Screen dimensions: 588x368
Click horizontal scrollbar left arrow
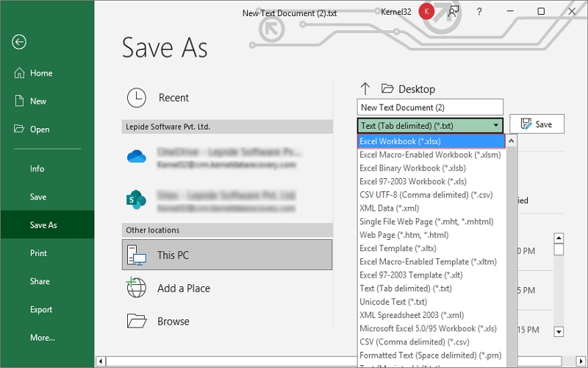tap(101, 361)
